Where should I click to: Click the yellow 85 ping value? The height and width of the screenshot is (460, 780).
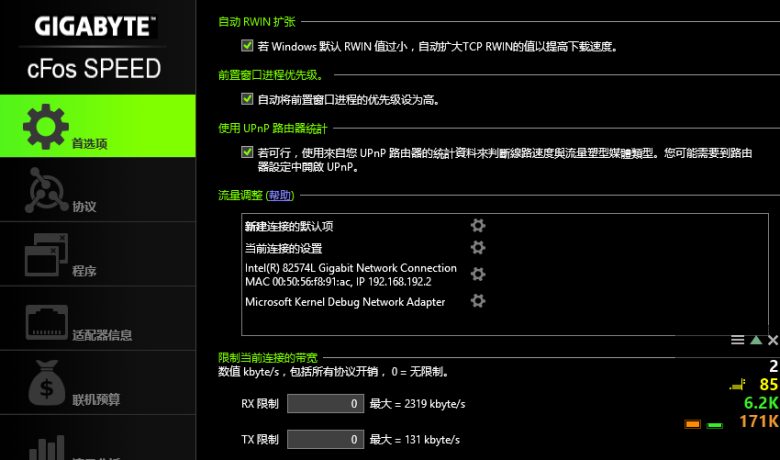click(769, 384)
